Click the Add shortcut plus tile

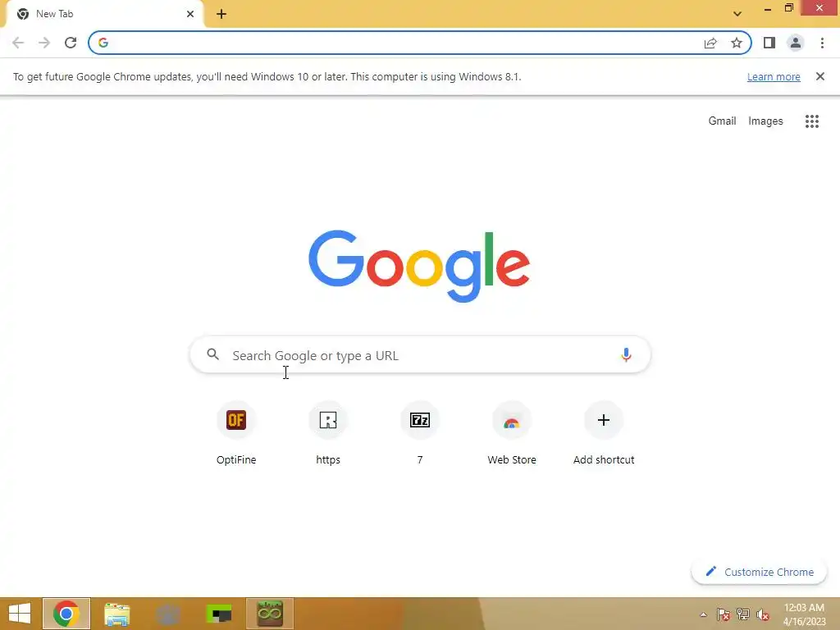pyautogui.click(x=604, y=433)
